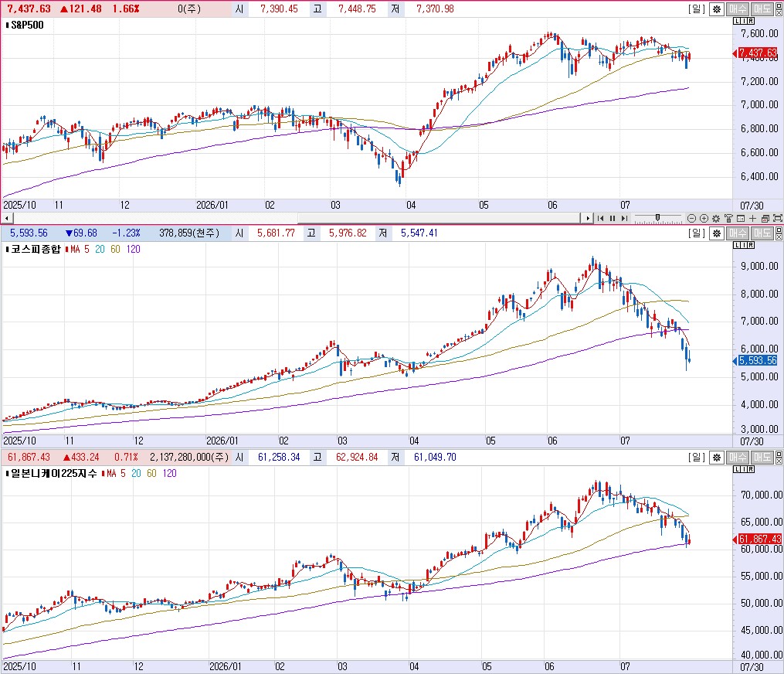Click 매도 button in KOSPI header
Image resolution: width=784 pixels, height=674 pixels.
click(762, 233)
